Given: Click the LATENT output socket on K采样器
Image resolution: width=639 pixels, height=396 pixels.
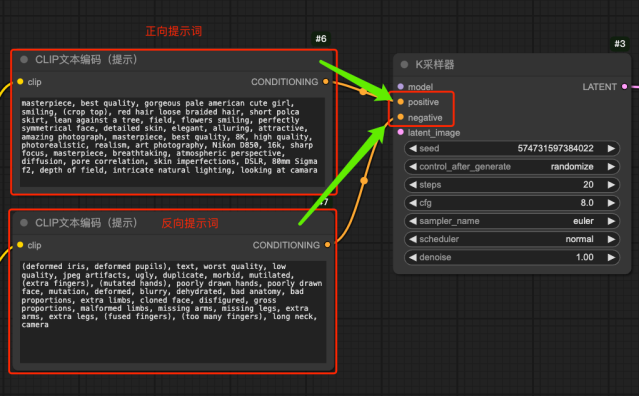Looking at the screenshot, I should click(624, 86).
